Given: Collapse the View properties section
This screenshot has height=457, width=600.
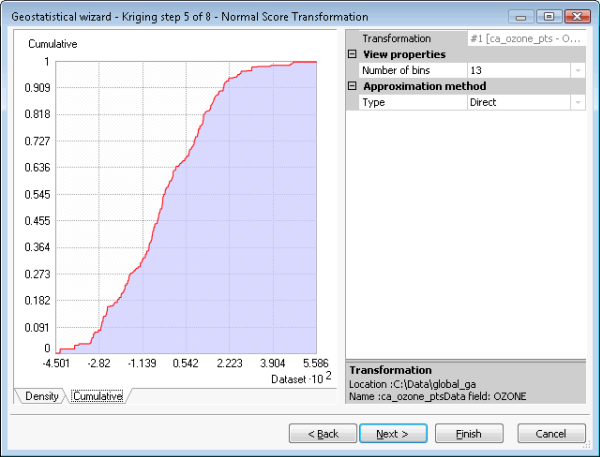Looking at the screenshot, I should (352, 54).
